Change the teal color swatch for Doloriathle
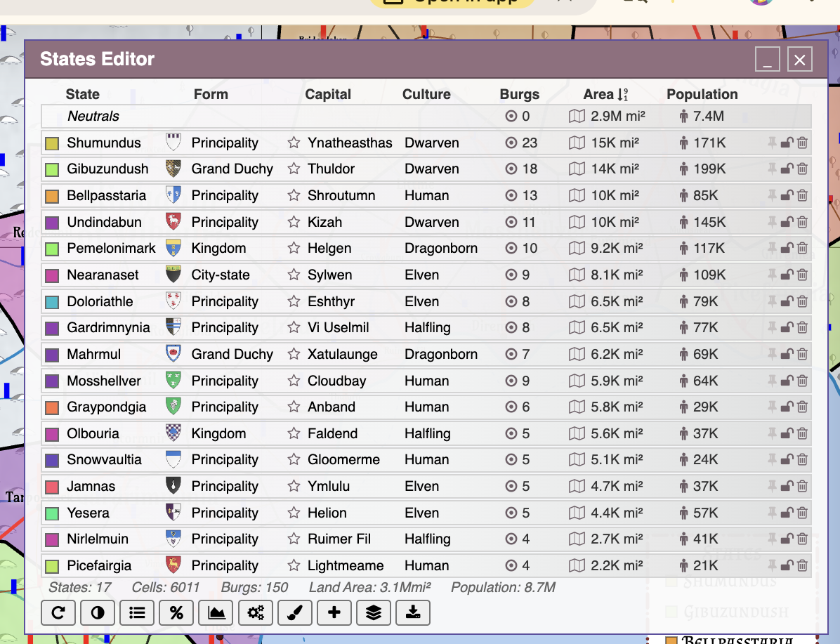840x644 pixels. click(x=52, y=302)
